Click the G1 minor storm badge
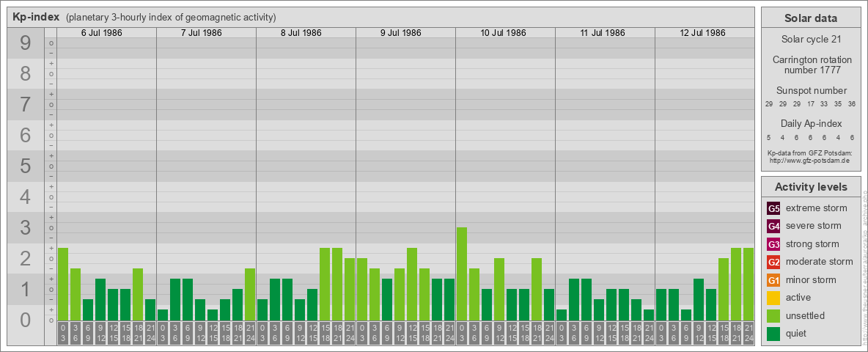 coord(773,280)
